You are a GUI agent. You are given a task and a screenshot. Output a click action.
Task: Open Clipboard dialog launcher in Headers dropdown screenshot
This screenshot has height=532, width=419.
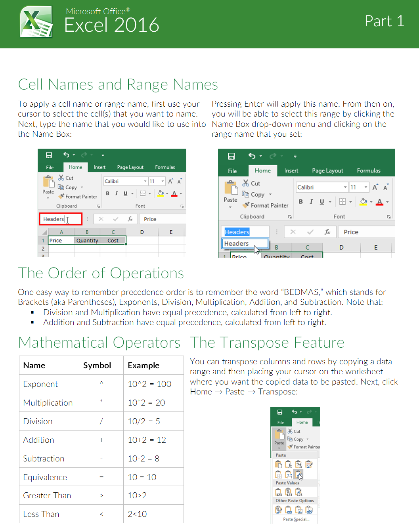click(290, 217)
